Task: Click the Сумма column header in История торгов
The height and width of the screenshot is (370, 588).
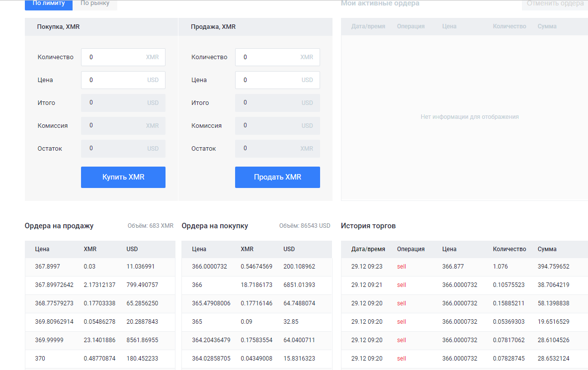Action: click(547, 249)
